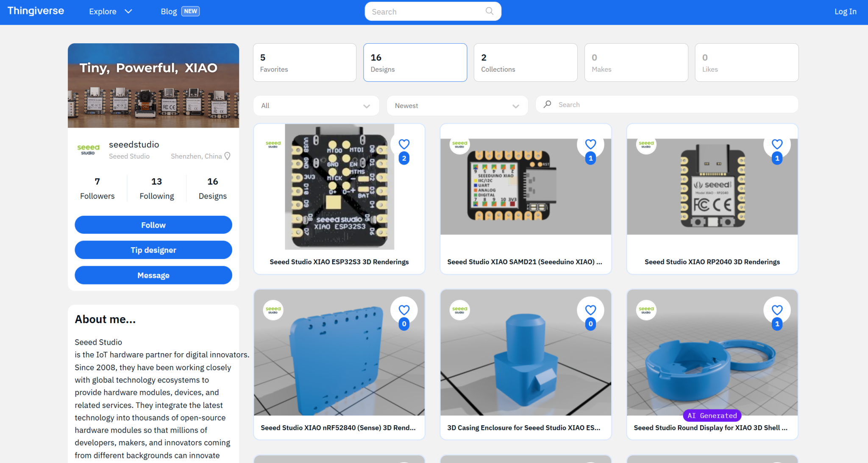
Task: Open the Makes tab
Action: click(636, 62)
